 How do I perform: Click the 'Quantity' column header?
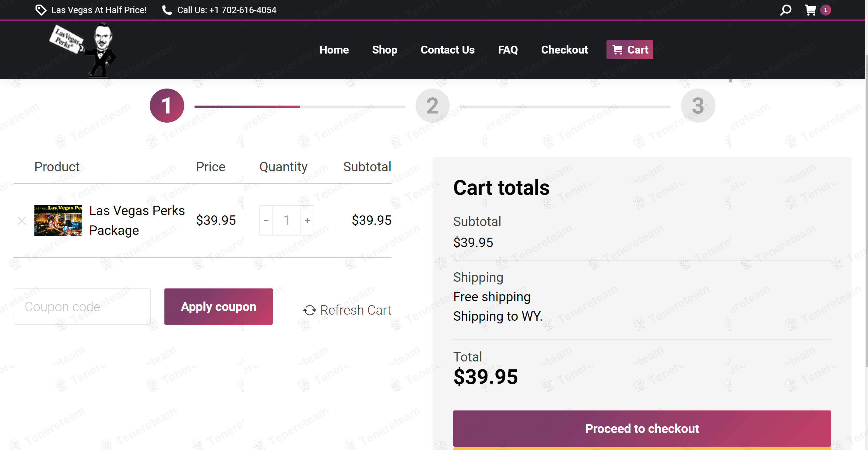tap(283, 167)
